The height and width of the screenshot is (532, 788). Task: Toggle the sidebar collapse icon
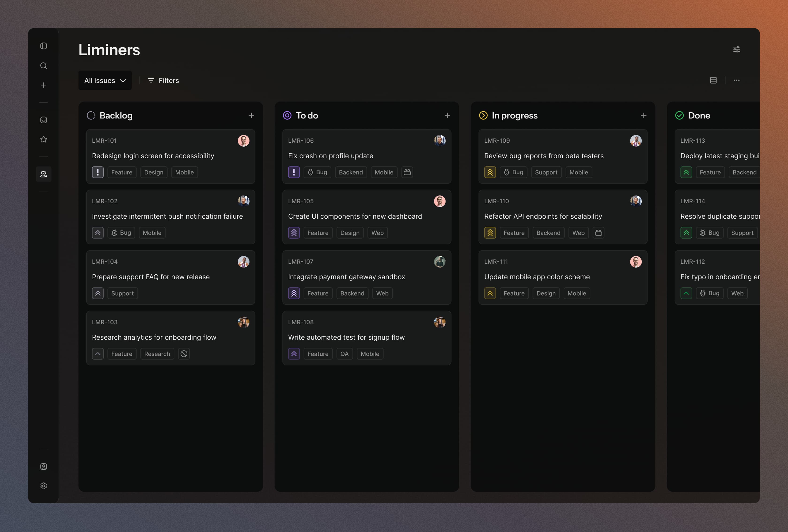[x=43, y=46]
